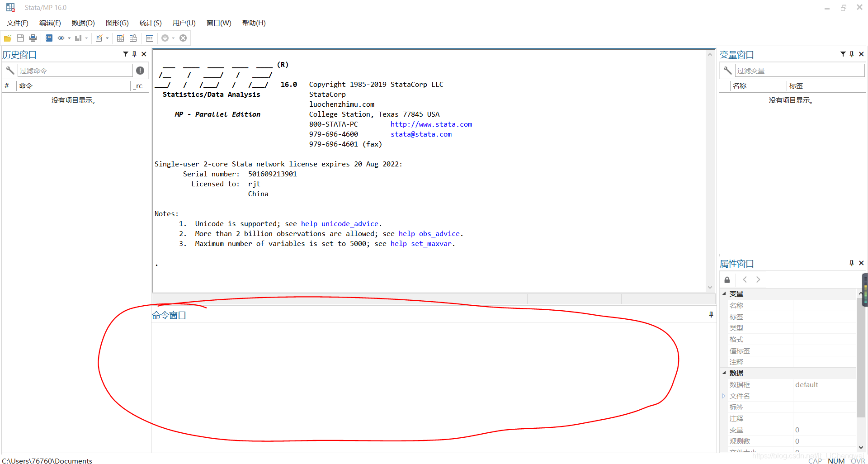868x464 pixels.
Task: Open the 图形(G) menu
Action: (x=117, y=23)
